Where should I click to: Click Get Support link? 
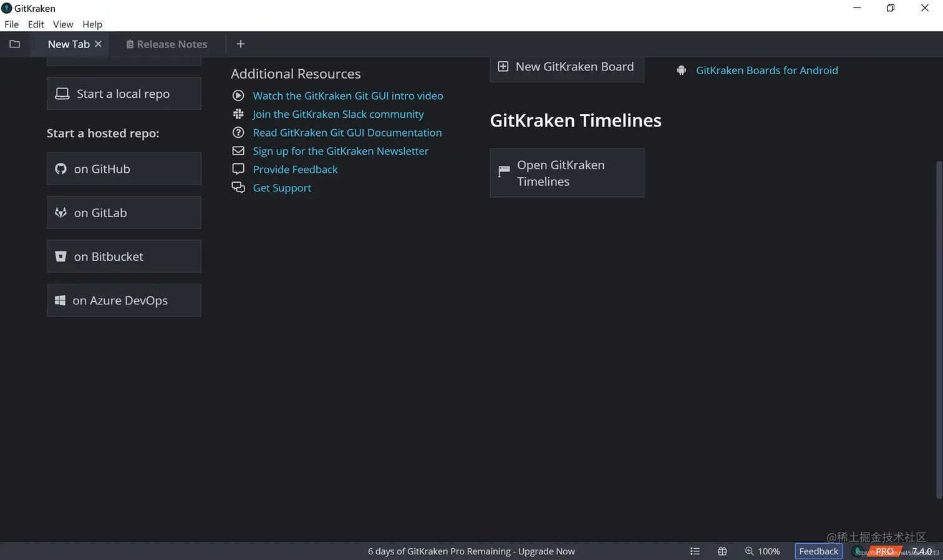coord(282,188)
